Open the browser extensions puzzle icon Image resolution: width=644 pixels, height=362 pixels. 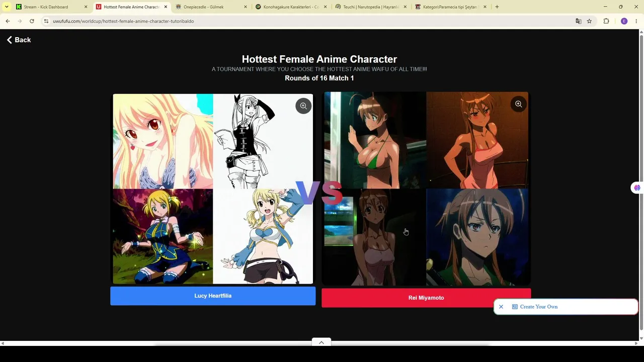(606, 21)
